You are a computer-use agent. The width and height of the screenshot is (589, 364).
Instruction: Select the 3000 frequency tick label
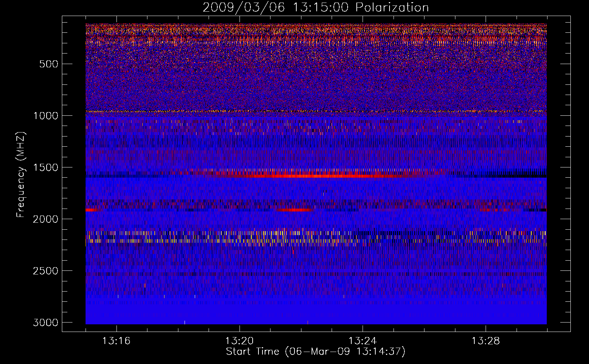46,323
